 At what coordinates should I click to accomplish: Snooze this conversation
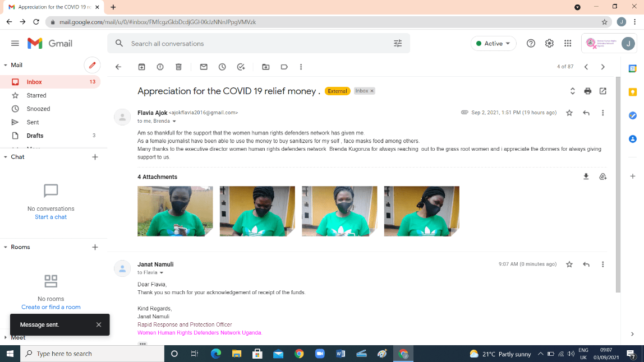point(222,67)
